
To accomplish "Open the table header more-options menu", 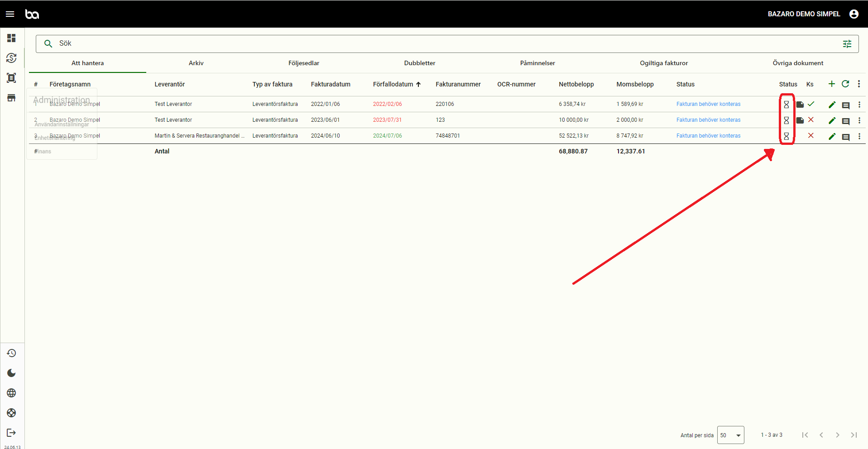I will (x=859, y=84).
